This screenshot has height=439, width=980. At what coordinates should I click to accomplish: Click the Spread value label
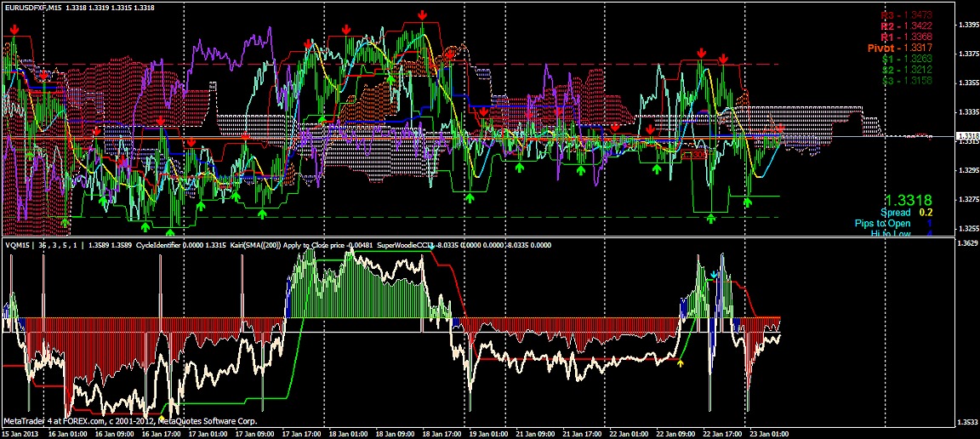[895, 212]
